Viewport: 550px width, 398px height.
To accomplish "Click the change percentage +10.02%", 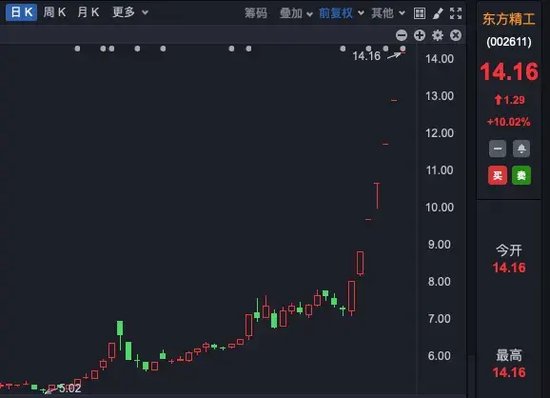I will coord(509,122).
